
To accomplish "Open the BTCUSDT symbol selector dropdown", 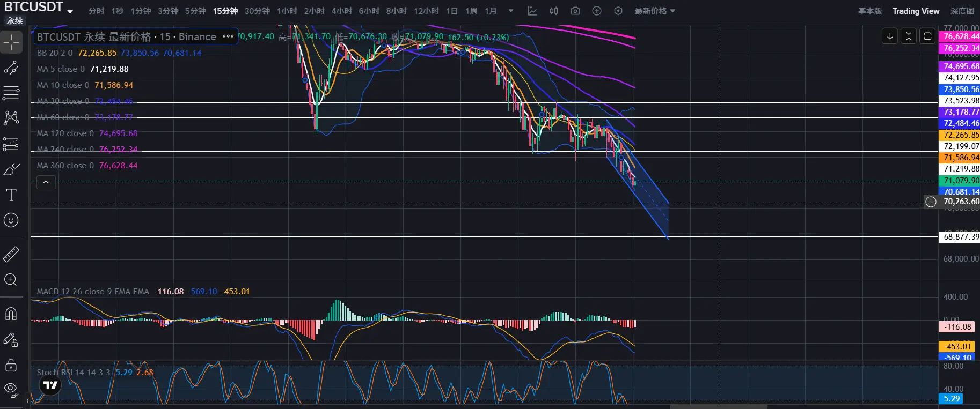I will coord(39,8).
